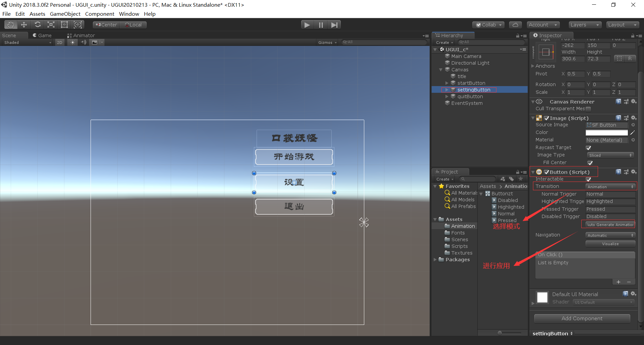Open the Transition dropdown set to Animation
644x345 pixels.
(x=610, y=187)
